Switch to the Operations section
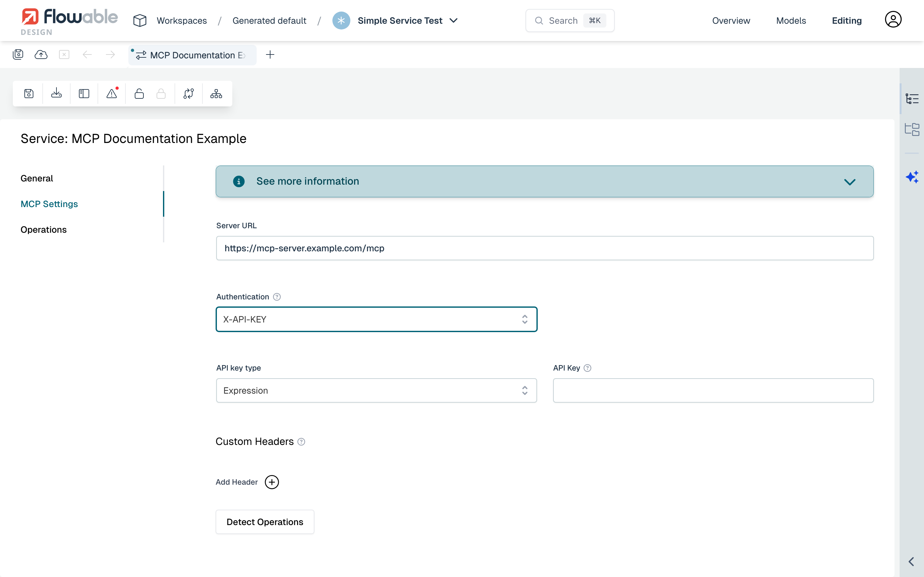 [x=44, y=229]
